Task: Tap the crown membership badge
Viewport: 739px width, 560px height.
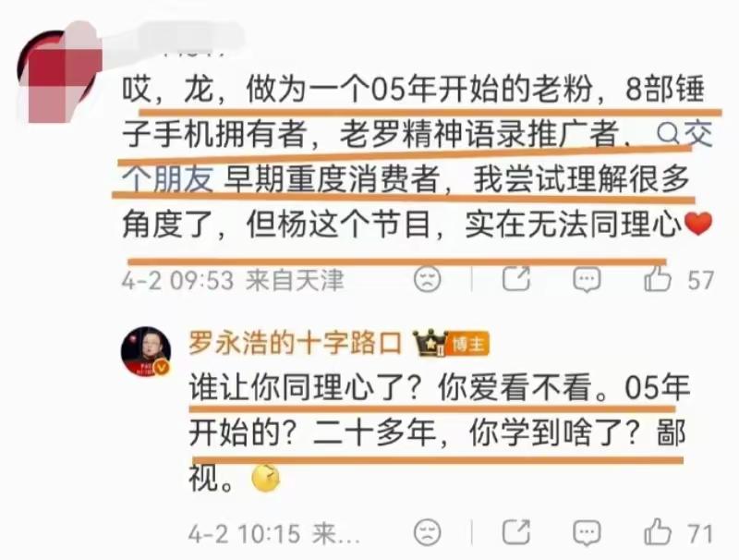Action: tap(430, 343)
